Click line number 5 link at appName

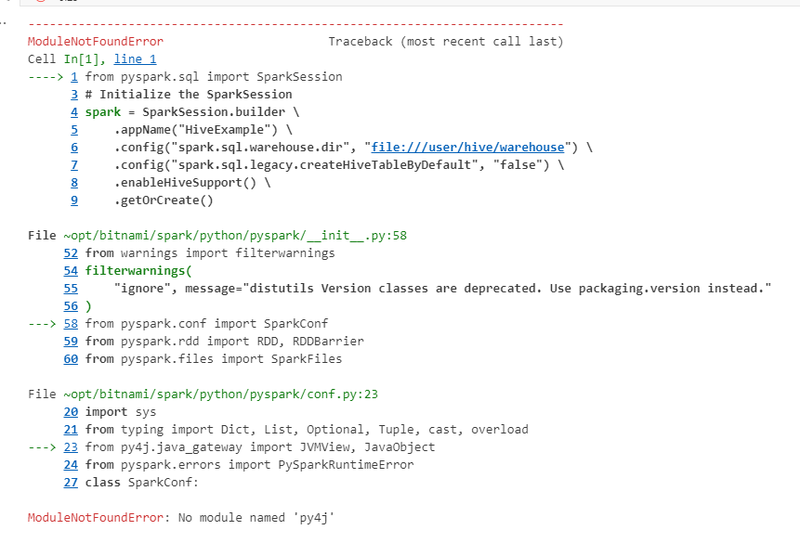pos(74,130)
